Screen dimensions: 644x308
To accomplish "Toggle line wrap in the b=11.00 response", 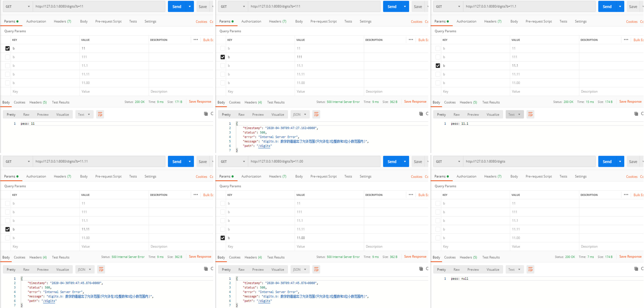I will pyautogui.click(x=316, y=269).
